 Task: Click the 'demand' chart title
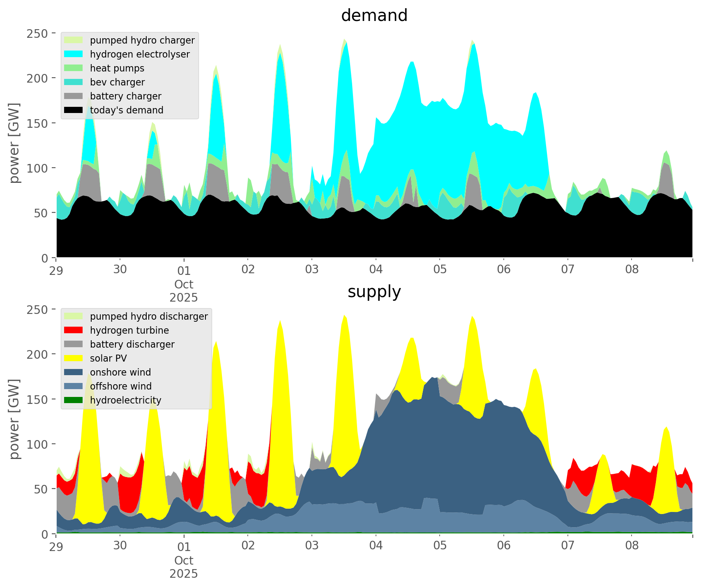click(x=374, y=16)
